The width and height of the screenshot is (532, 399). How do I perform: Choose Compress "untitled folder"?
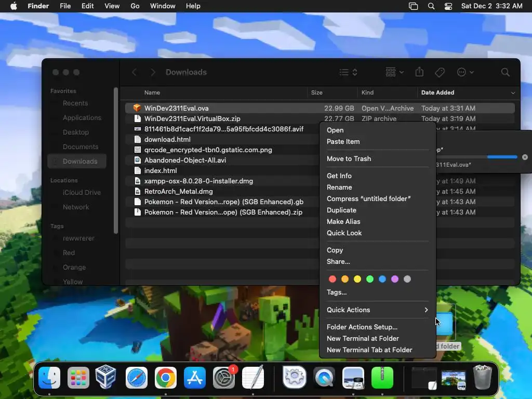[x=368, y=199]
